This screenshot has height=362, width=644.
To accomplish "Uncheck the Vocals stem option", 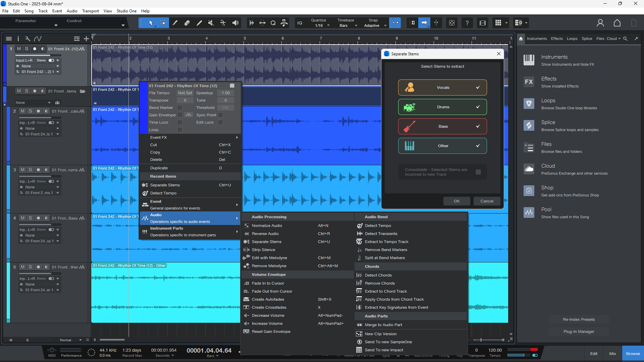I will [442, 87].
